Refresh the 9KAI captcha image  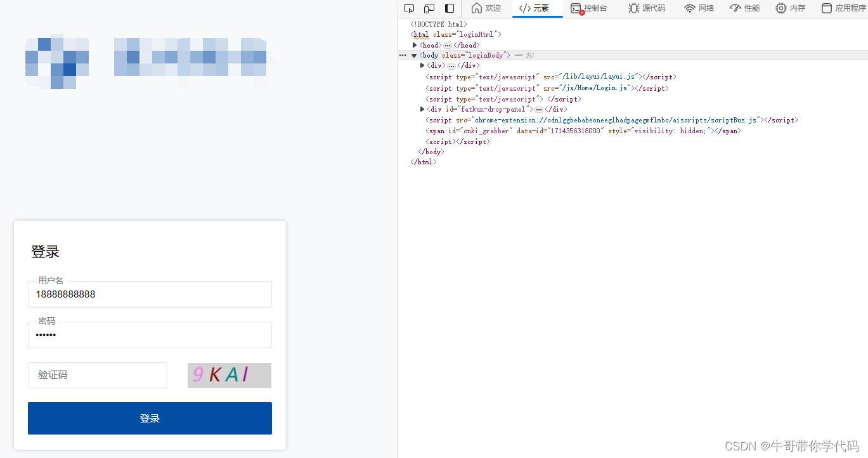[230, 375]
